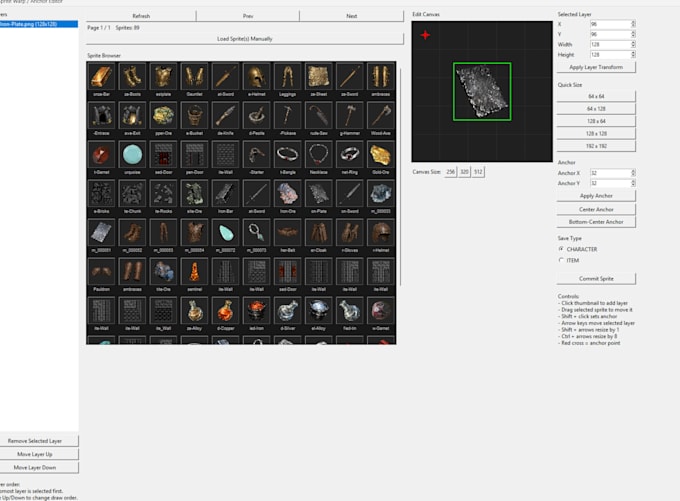Pick the Necklace sprite
The width and height of the screenshot is (680, 501).
click(x=319, y=154)
